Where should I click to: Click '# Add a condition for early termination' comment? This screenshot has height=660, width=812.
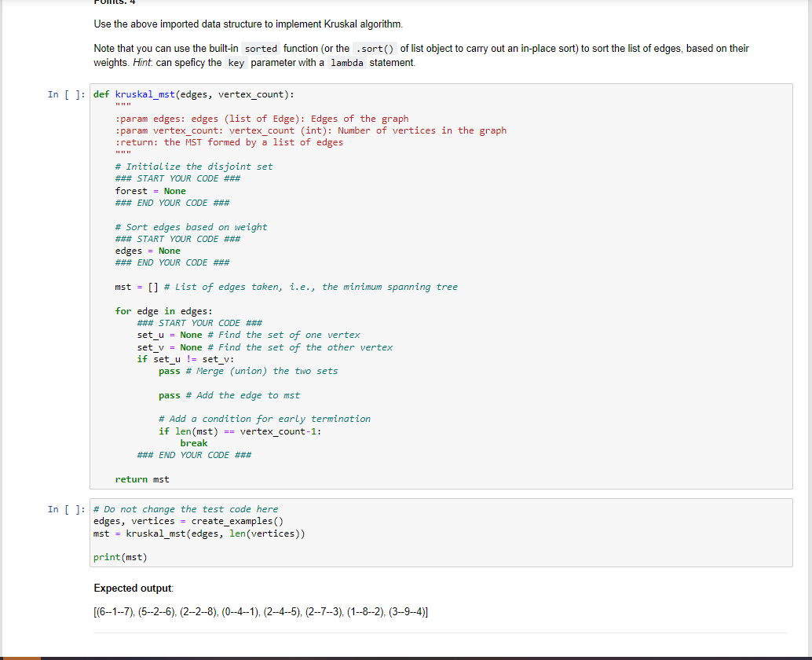coord(265,419)
